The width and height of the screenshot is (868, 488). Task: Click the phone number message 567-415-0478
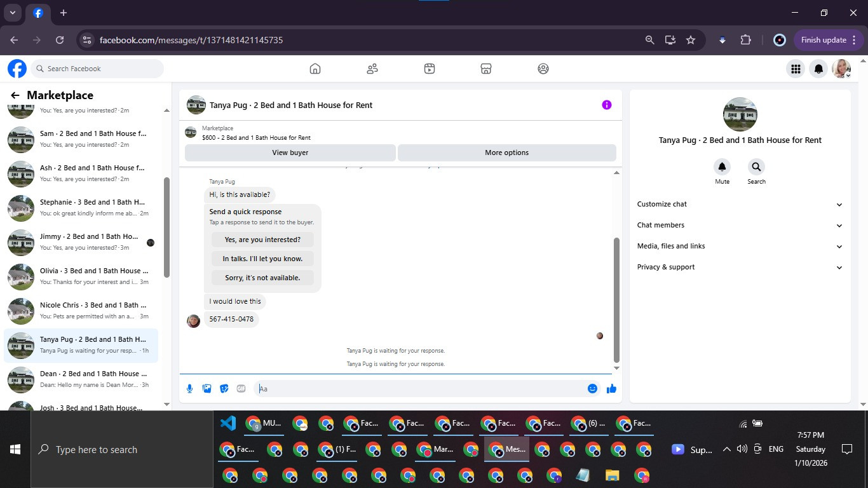pos(231,319)
